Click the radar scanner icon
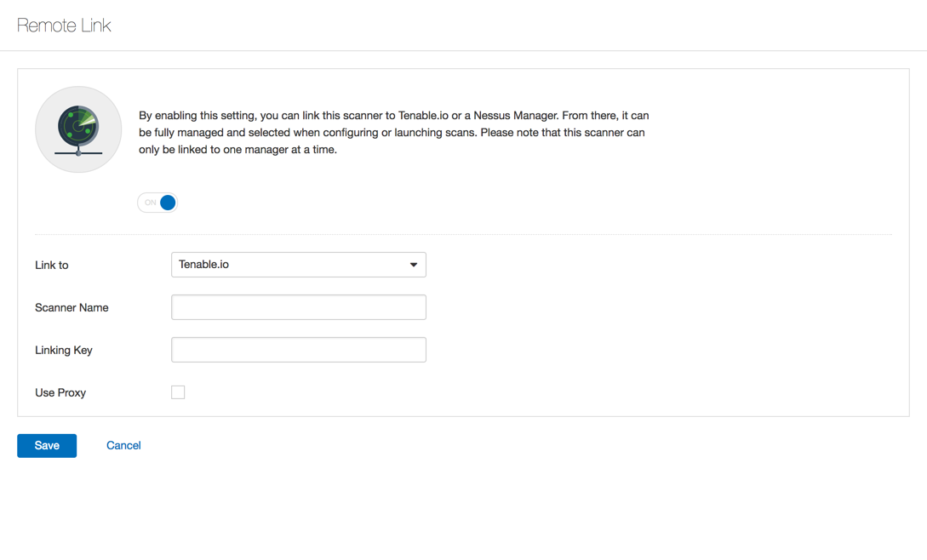 point(78,129)
